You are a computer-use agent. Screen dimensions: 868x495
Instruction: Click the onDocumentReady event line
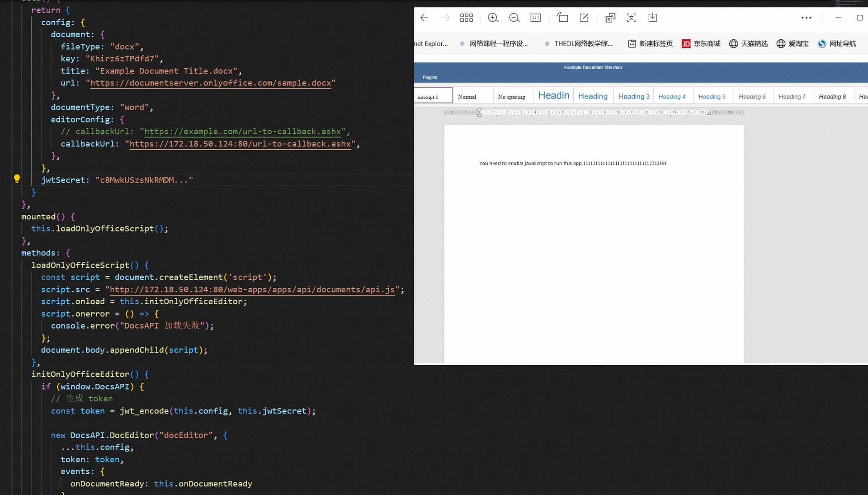point(161,484)
